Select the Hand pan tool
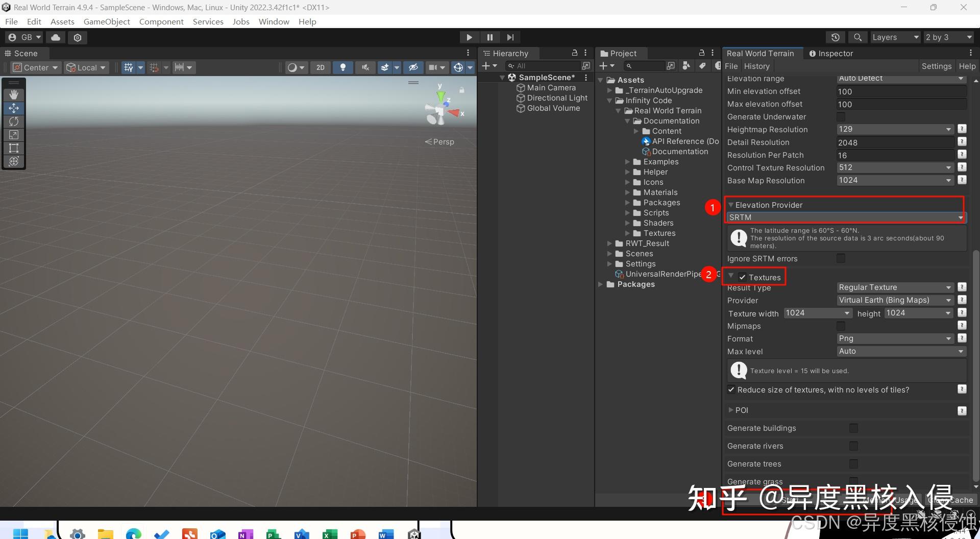Screen dimensions: 980x539 click(x=14, y=94)
